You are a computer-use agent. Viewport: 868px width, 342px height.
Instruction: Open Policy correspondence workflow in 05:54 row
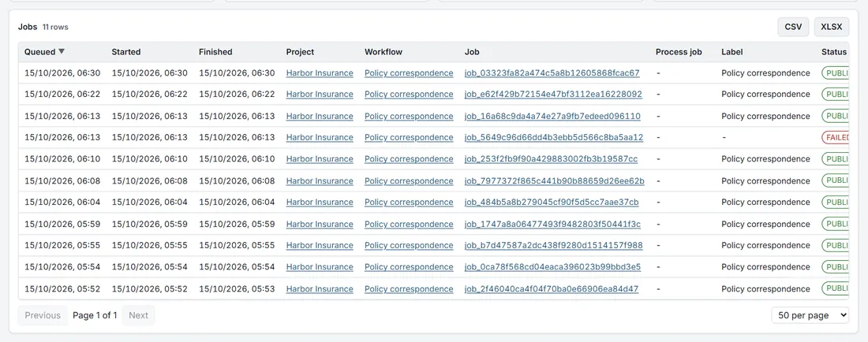(409, 267)
